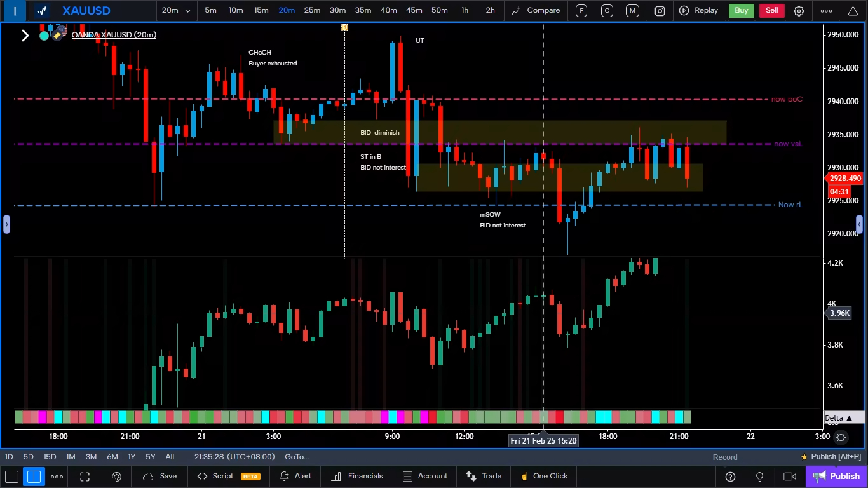Open the 20m timeframe dropdown
This screenshot has width=868, height=488.
tap(176, 10)
